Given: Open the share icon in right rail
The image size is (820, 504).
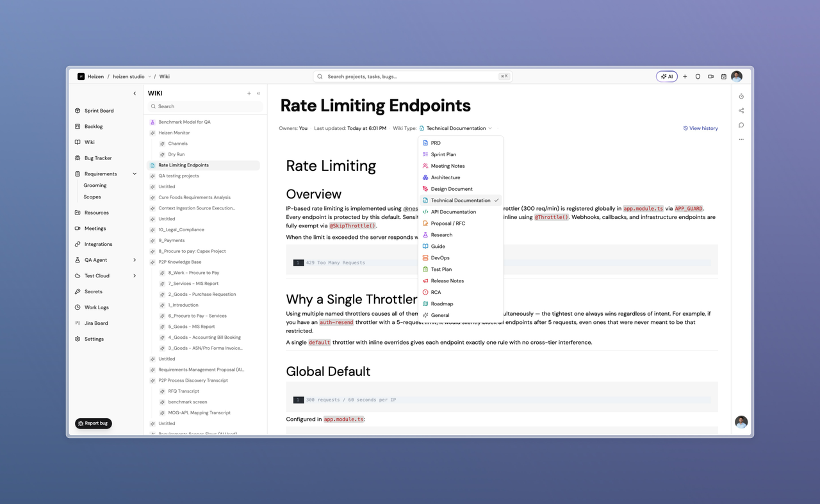Looking at the screenshot, I should click(x=741, y=111).
